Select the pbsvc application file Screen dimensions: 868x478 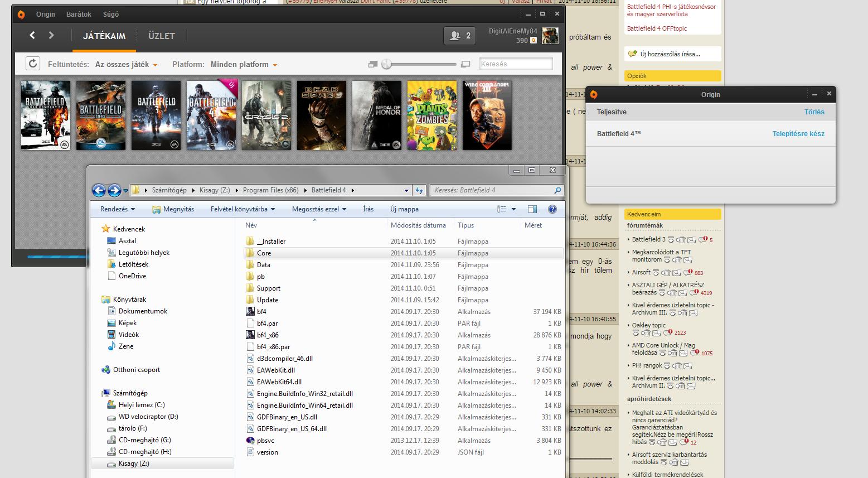[265, 441]
